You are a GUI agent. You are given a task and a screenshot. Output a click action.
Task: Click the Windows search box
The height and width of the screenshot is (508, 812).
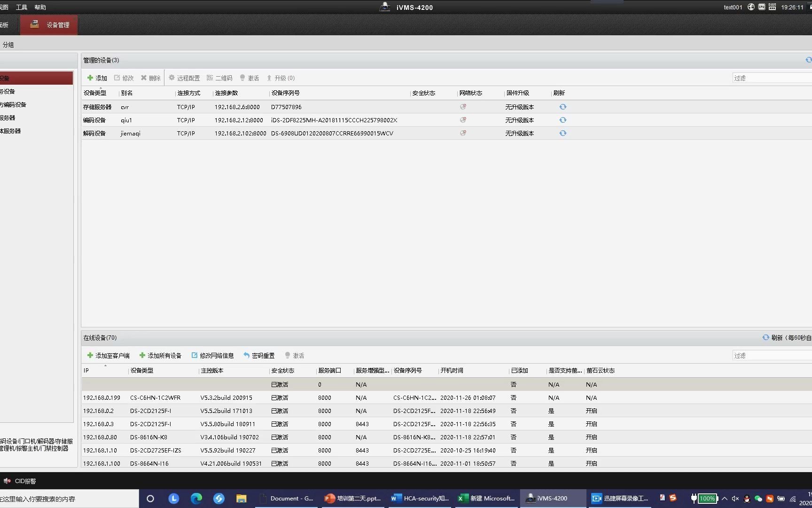point(70,499)
